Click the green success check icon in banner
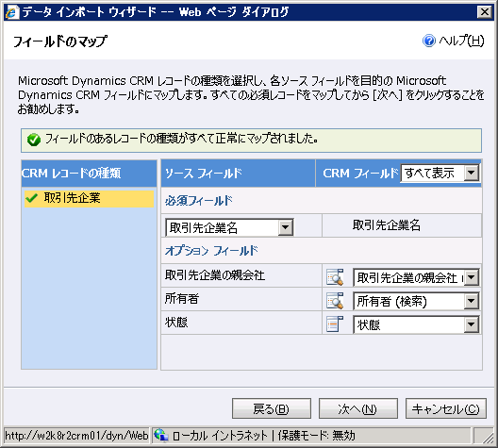 [34, 140]
